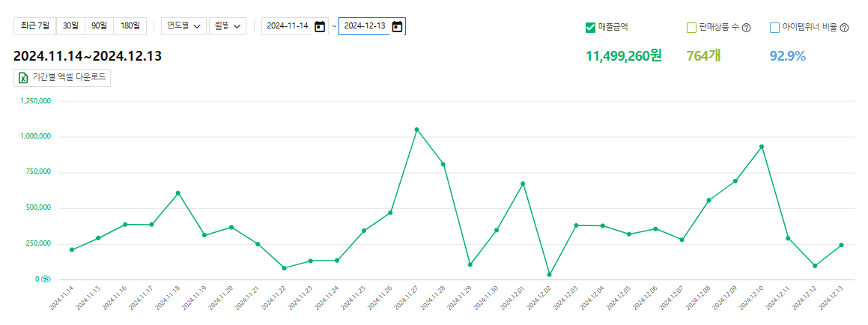Screen dimensions: 868x325
Task: Click the peak data point on 2024.11.27
Action: (x=416, y=130)
